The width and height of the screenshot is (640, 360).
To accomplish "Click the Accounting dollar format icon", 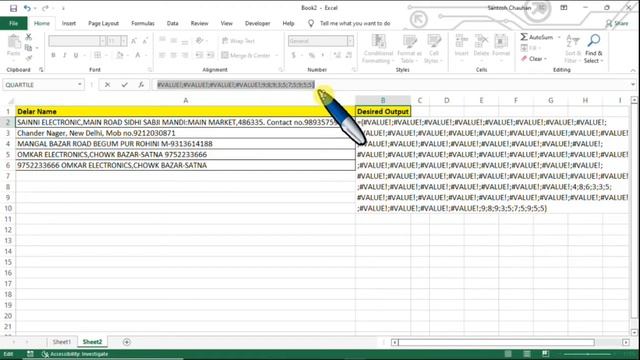I will tap(293, 55).
